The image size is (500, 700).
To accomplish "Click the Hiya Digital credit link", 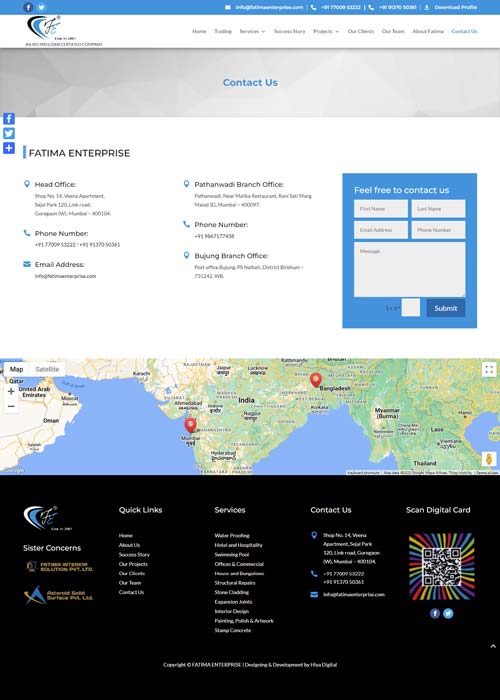I will pos(324,664).
